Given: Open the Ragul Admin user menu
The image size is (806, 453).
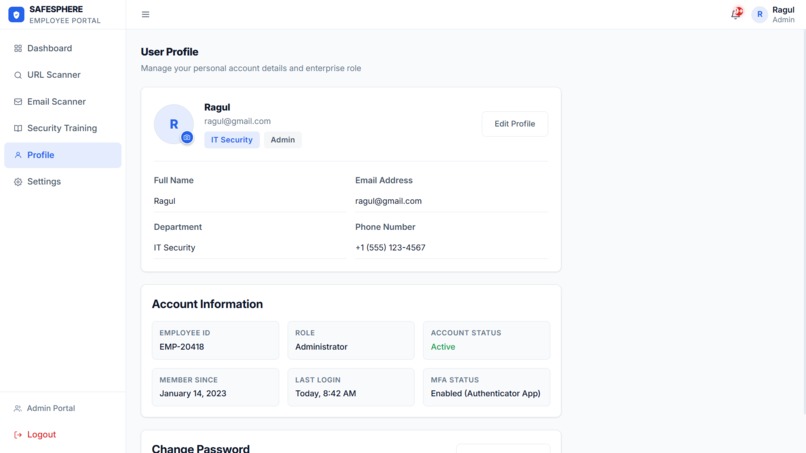Looking at the screenshot, I should 773,14.
